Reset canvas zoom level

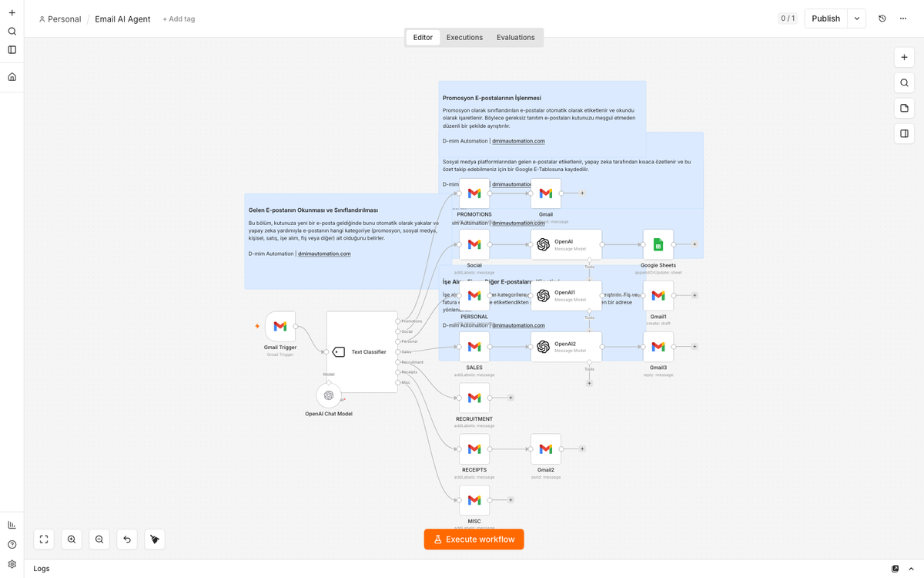click(x=127, y=539)
